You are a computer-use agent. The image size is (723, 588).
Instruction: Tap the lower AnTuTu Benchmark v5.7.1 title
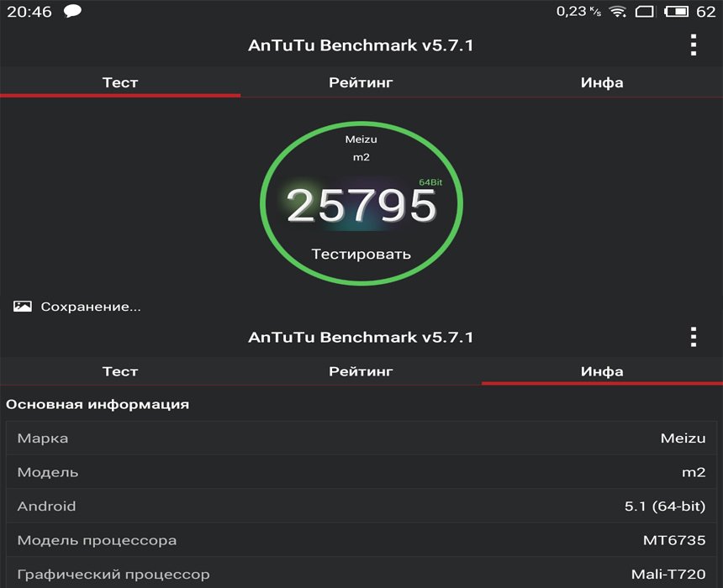[361, 337]
